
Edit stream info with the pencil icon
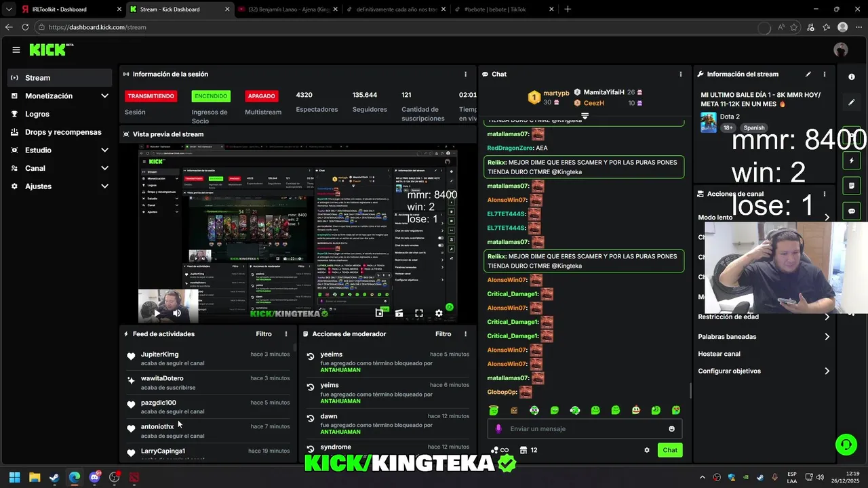pos(808,74)
